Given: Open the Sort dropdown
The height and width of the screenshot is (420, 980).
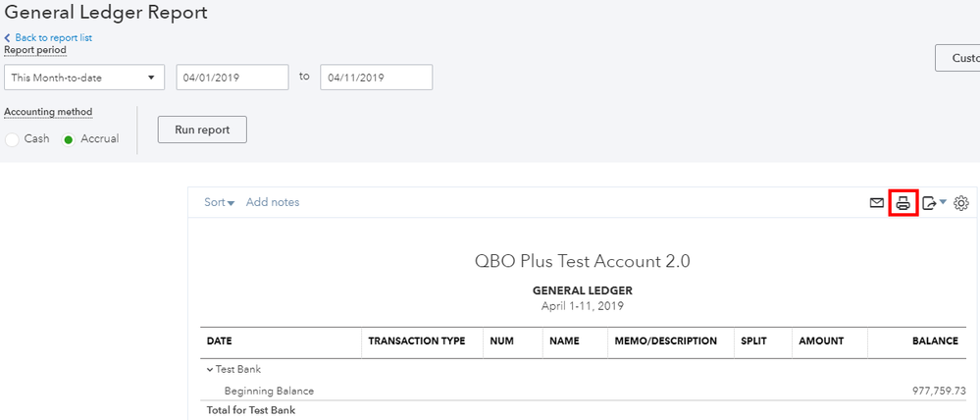Looking at the screenshot, I should tap(219, 202).
